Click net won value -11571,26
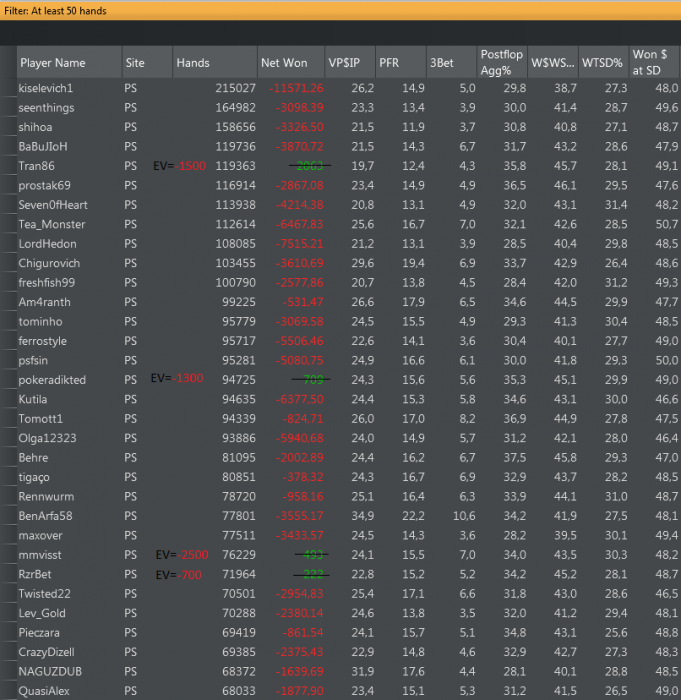 click(297, 88)
